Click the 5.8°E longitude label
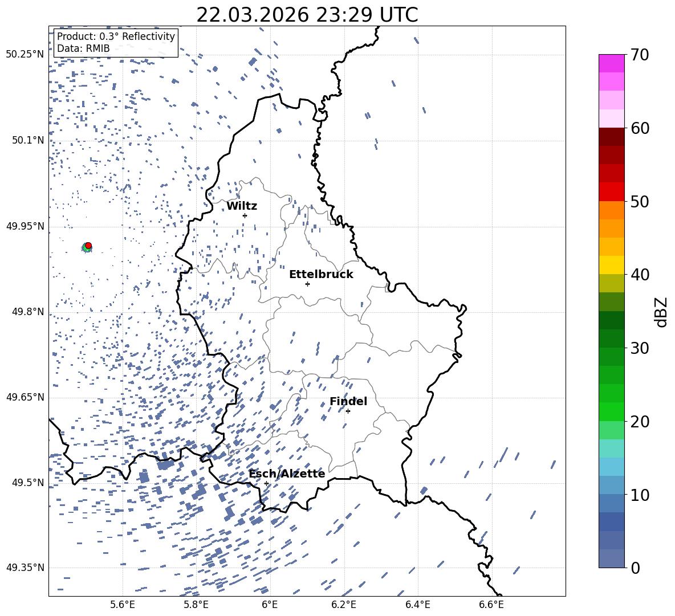The width and height of the screenshot is (675, 616). (196, 605)
